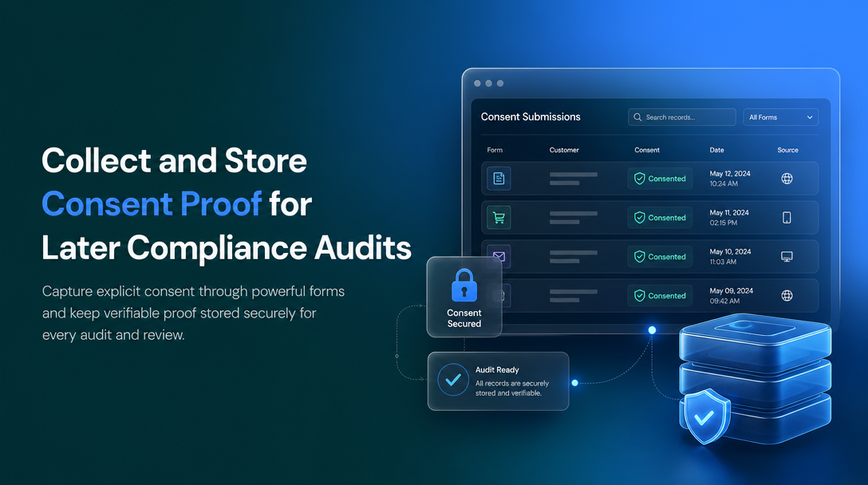Image resolution: width=868 pixels, height=485 pixels.
Task: Click the document form icon in the May 12 row
Action: [499, 178]
